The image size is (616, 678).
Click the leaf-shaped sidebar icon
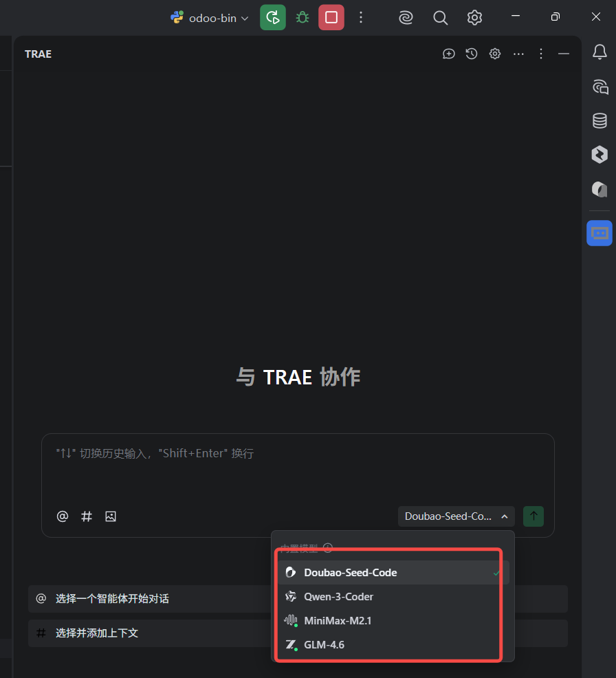(x=599, y=189)
